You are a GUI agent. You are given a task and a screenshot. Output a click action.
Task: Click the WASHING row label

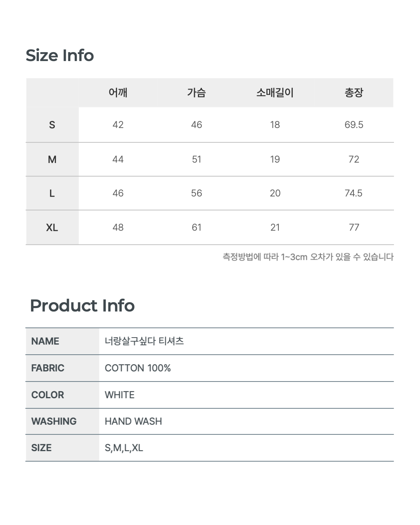pos(54,421)
